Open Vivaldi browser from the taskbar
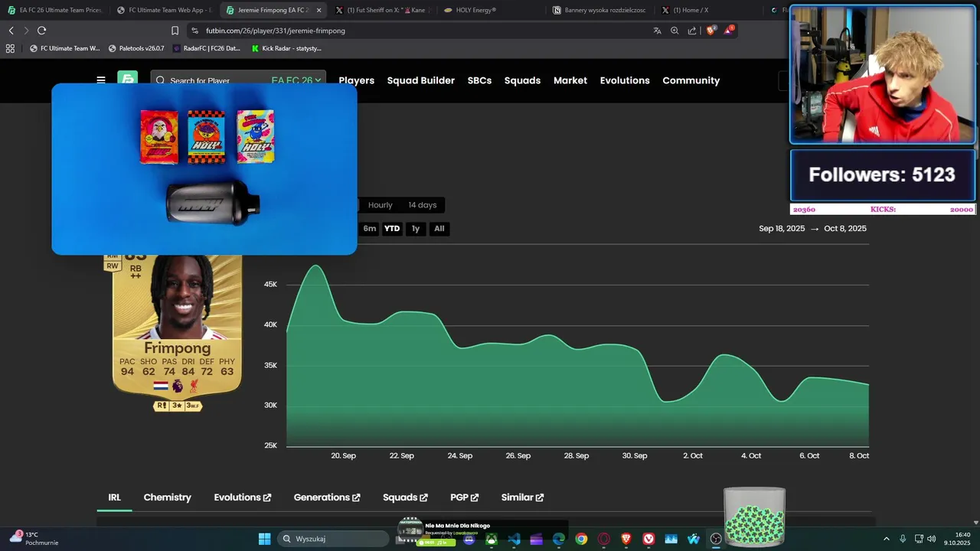 [648, 539]
